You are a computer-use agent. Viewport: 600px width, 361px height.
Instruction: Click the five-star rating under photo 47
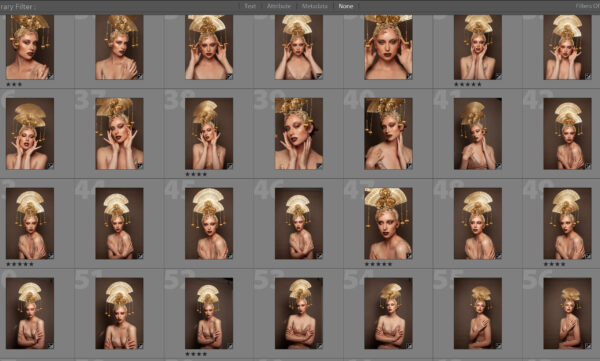click(378, 264)
